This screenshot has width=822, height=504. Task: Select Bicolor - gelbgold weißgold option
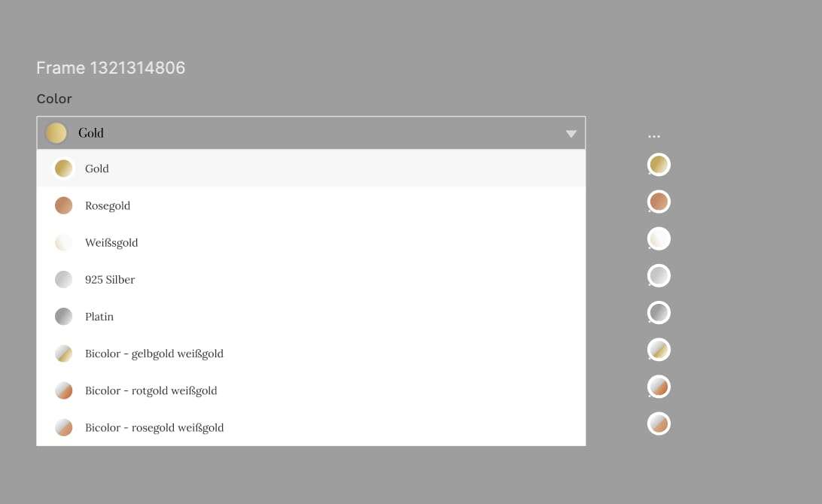point(311,354)
